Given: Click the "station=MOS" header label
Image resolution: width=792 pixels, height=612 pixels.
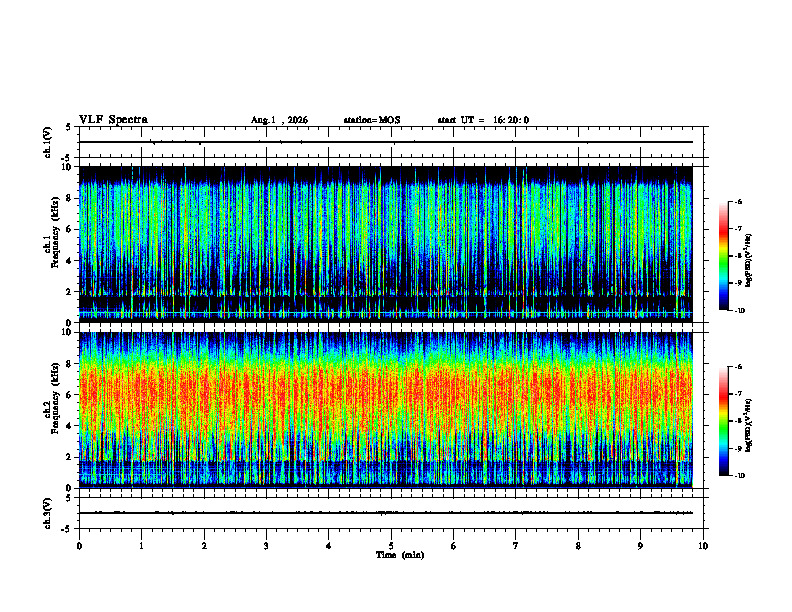Looking at the screenshot, I should [x=372, y=120].
